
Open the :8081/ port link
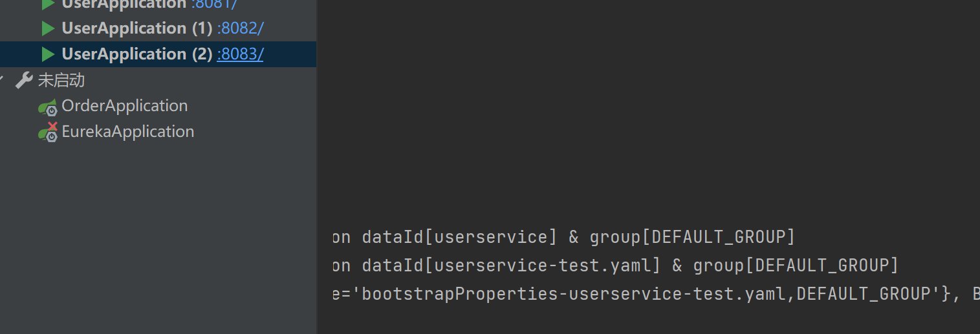214,5
